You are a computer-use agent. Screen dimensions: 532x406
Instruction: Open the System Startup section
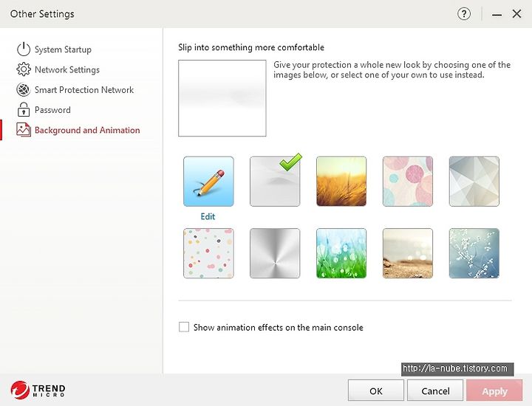pos(63,49)
